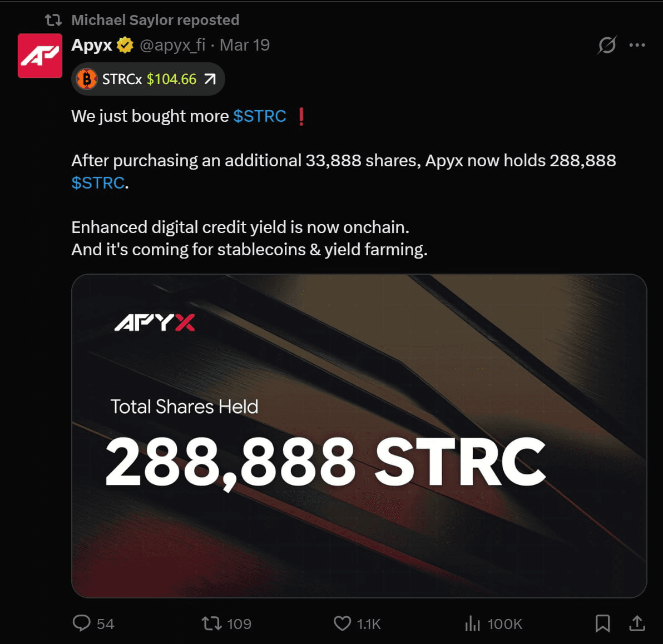Click Michael Saylor reposted label
Image resolution: width=663 pixels, height=644 pixels.
point(155,20)
